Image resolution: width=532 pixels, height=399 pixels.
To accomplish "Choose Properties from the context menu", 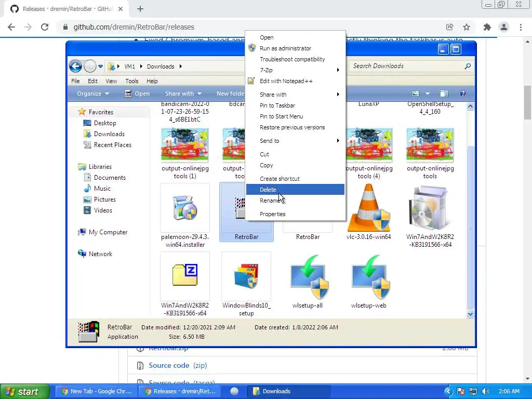I will (x=295, y=214).
